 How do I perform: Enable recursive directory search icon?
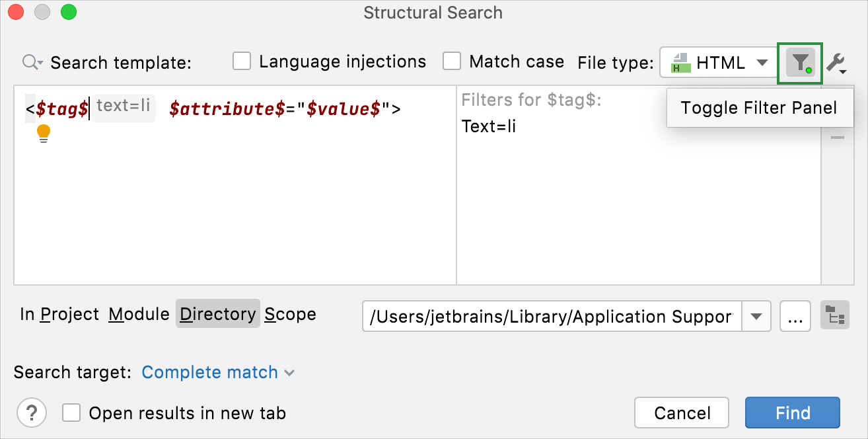[x=834, y=316]
